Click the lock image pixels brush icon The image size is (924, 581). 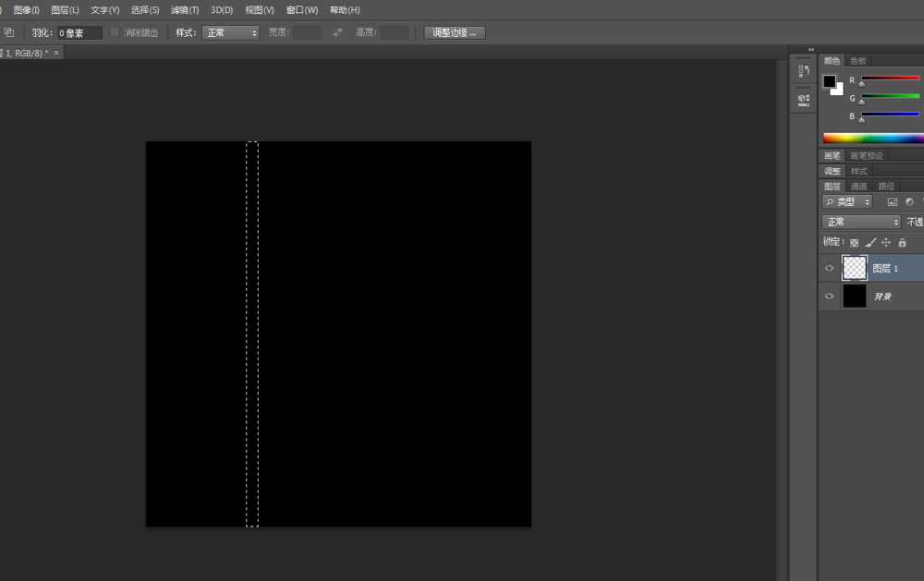(870, 242)
